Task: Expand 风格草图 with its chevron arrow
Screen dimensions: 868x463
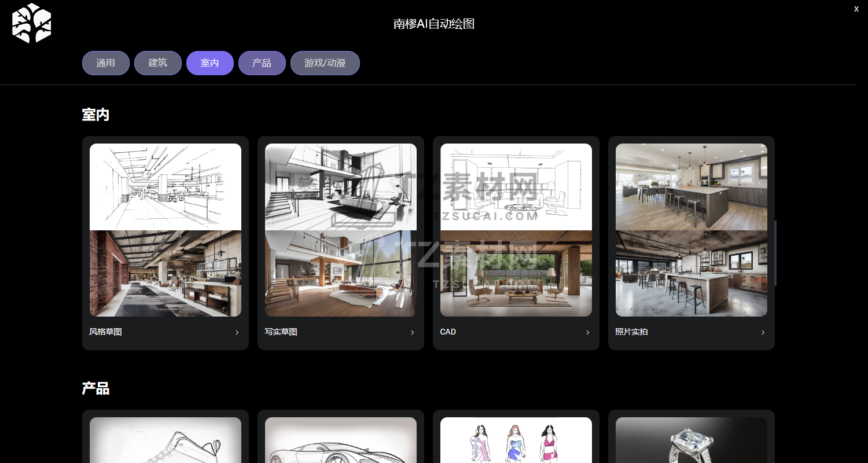Action: 237,332
